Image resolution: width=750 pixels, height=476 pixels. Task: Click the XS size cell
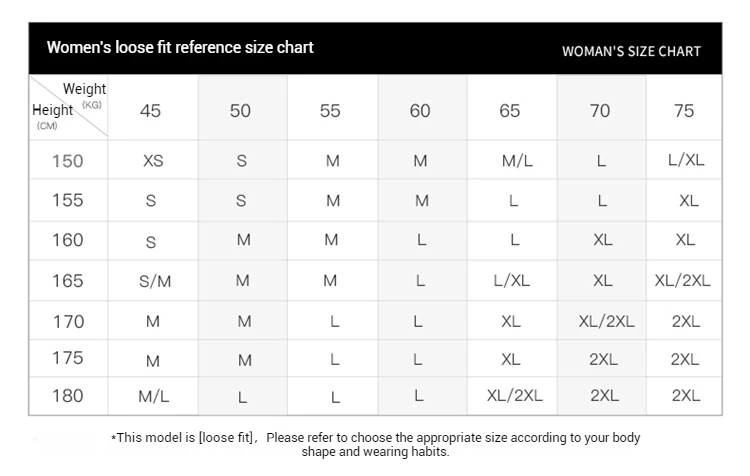153,161
